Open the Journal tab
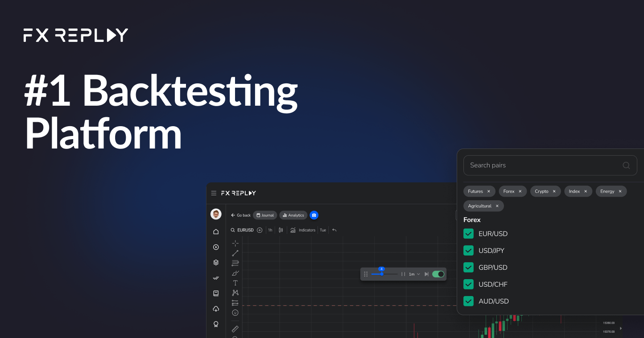The image size is (644, 338). 265,215
